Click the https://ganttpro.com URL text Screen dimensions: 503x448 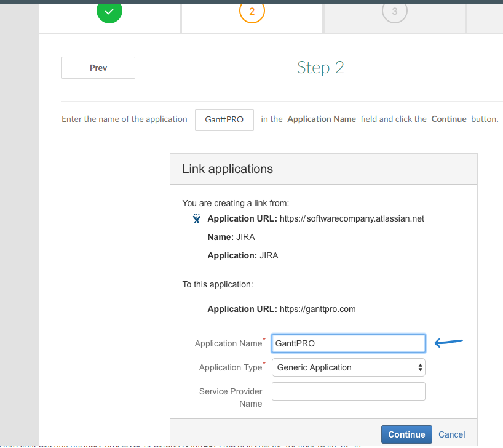317,309
